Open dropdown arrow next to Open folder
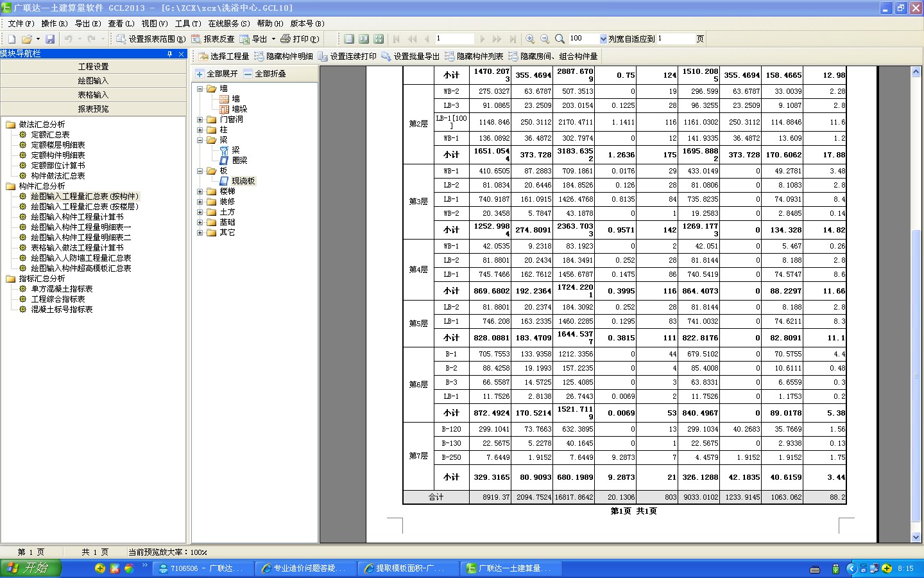The width and height of the screenshot is (924, 578). (x=37, y=39)
